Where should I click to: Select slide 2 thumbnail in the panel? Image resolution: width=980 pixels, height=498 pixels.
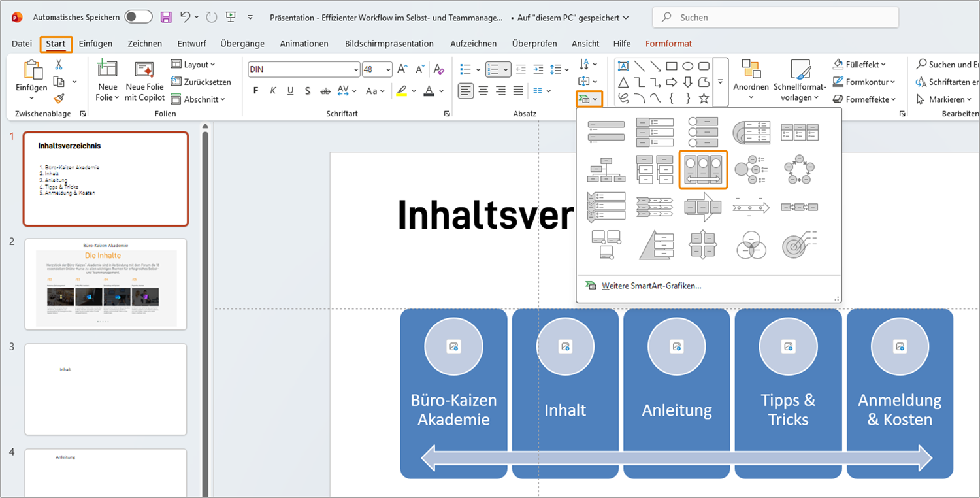click(106, 284)
